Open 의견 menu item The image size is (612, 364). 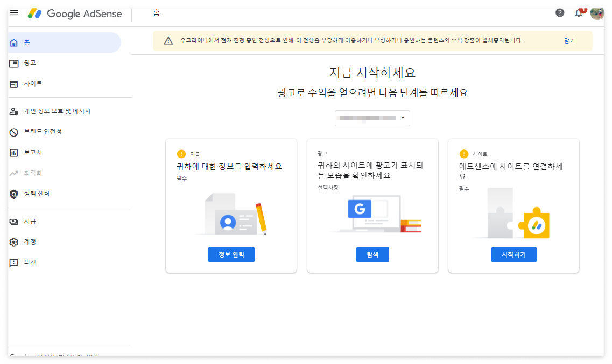(x=30, y=262)
